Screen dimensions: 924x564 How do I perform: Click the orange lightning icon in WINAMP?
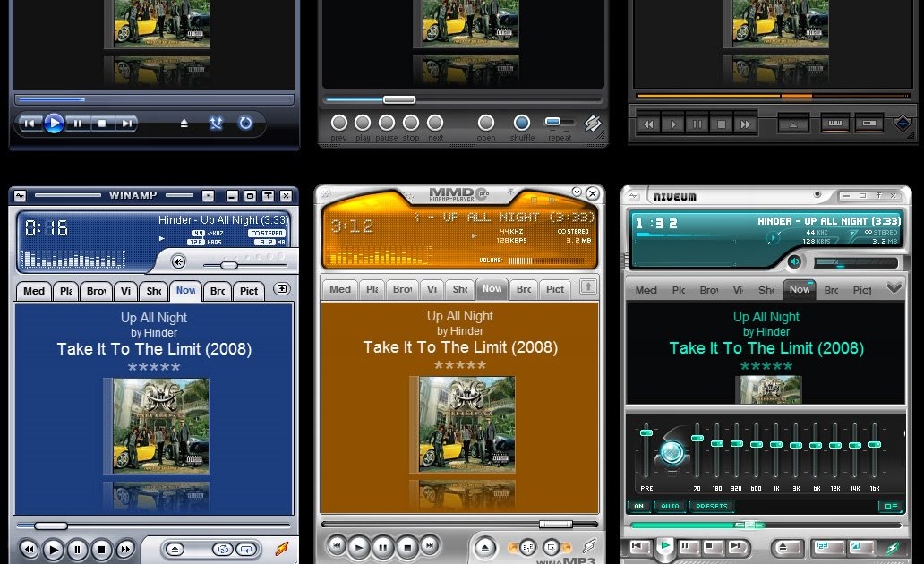pos(282,549)
